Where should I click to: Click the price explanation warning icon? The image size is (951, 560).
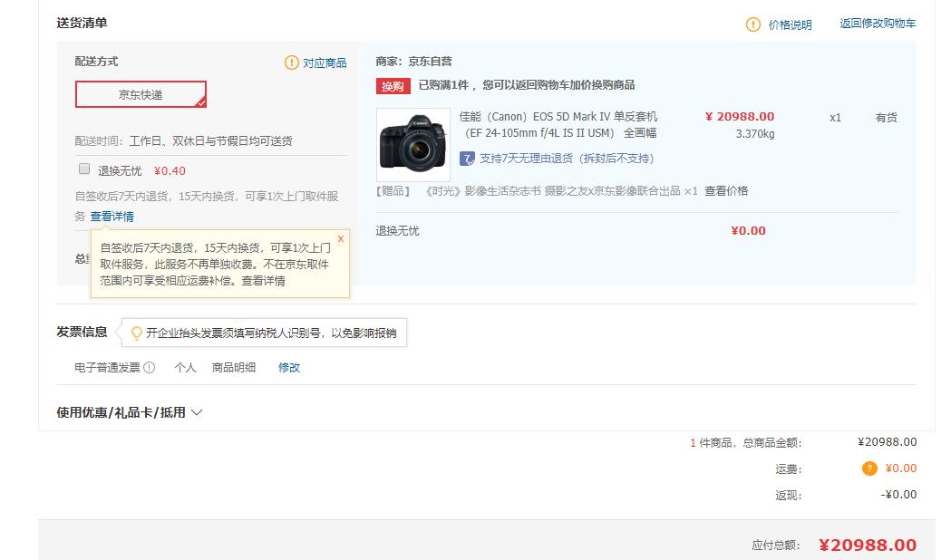[x=752, y=24]
